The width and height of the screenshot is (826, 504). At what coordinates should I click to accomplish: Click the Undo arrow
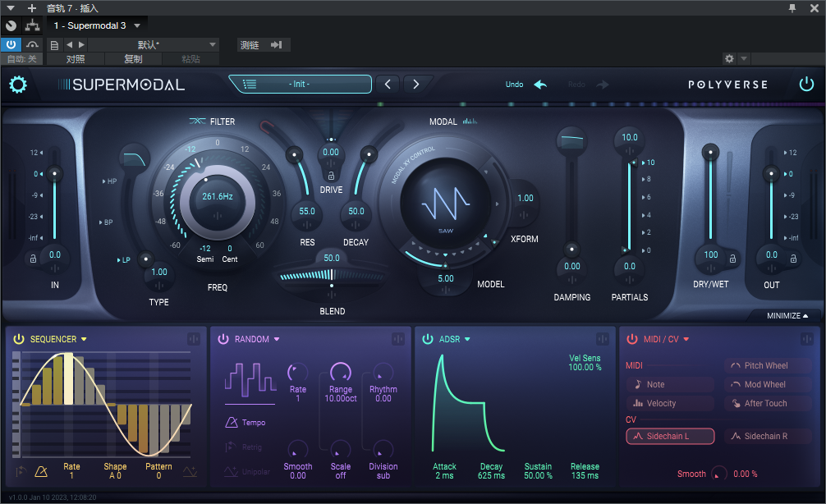tap(540, 85)
